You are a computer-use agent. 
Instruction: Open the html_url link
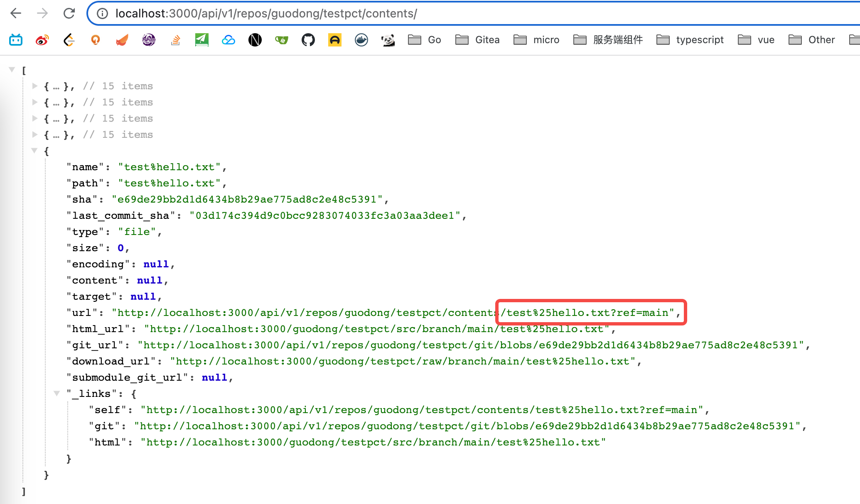coord(376,329)
